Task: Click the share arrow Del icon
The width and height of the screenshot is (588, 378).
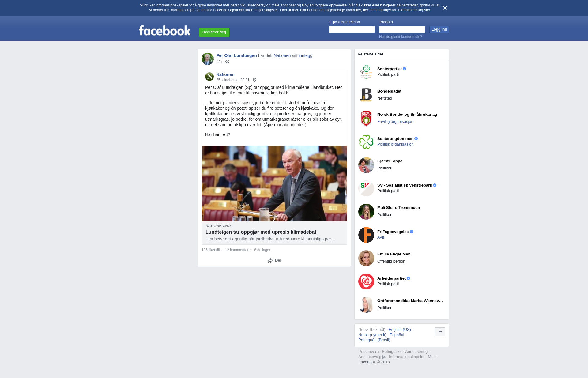Action: pyautogui.click(x=270, y=261)
